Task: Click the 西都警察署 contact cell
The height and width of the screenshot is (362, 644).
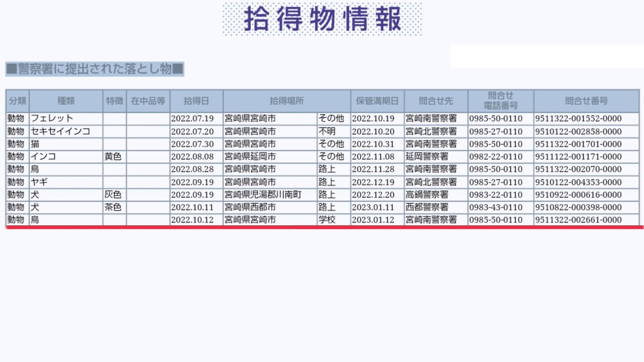Action: tap(436, 207)
